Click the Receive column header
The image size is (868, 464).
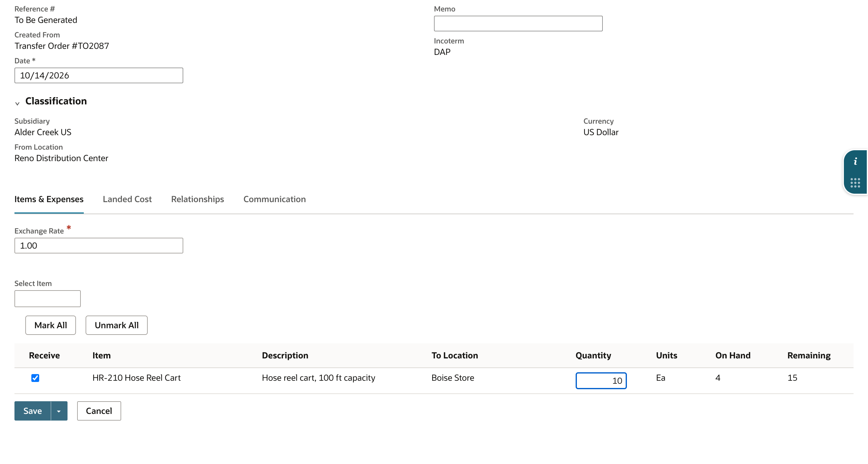tap(44, 355)
